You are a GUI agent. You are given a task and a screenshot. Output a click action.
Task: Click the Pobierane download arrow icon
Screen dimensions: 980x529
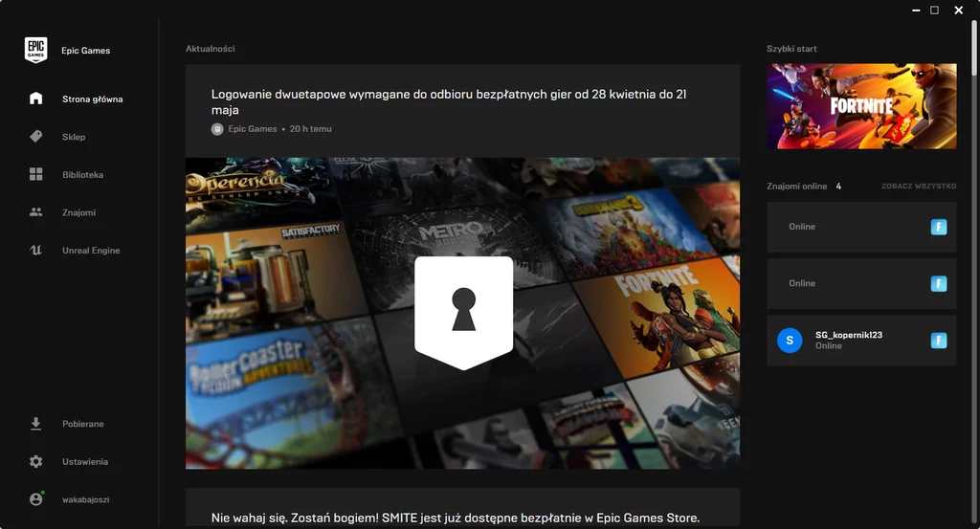tap(35, 424)
